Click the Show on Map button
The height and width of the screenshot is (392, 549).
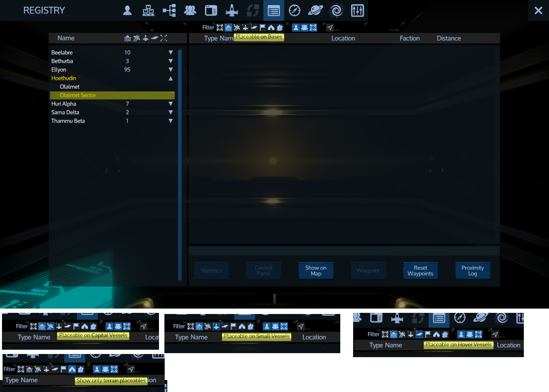pos(316,271)
